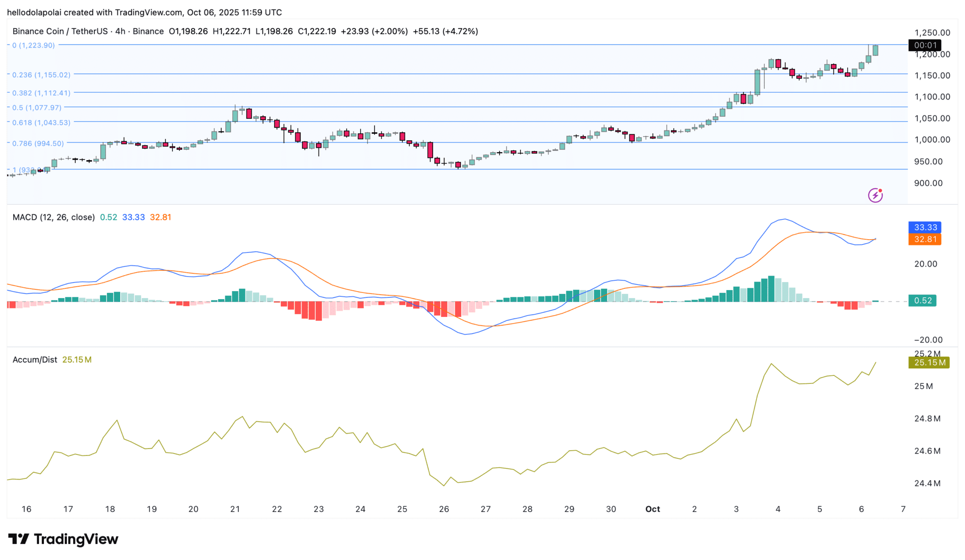Click the TradingView logo at bottom left
The image size is (965, 560).
[63, 539]
